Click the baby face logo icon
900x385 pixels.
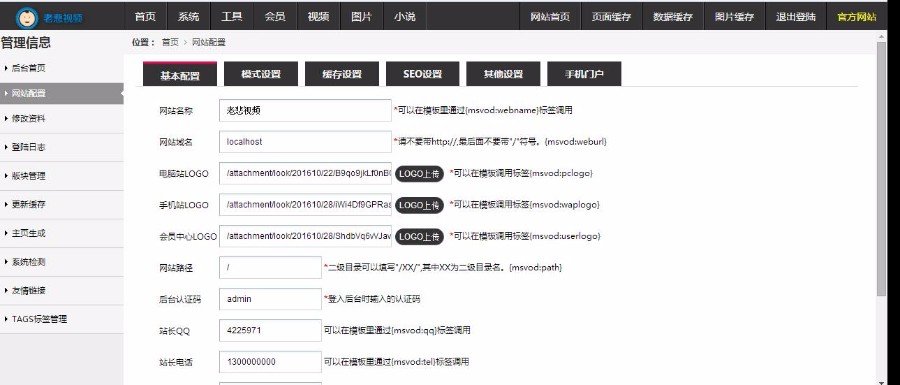pyautogui.click(x=27, y=18)
